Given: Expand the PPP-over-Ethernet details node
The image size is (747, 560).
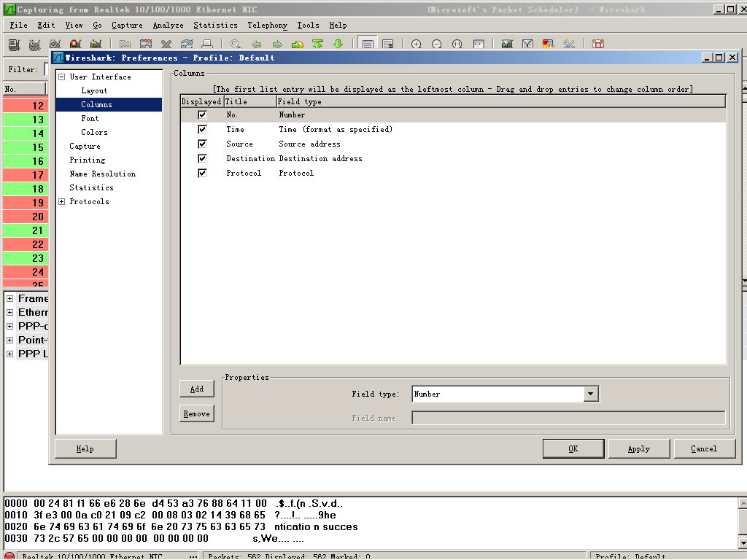Looking at the screenshot, I should pyautogui.click(x=9, y=326).
